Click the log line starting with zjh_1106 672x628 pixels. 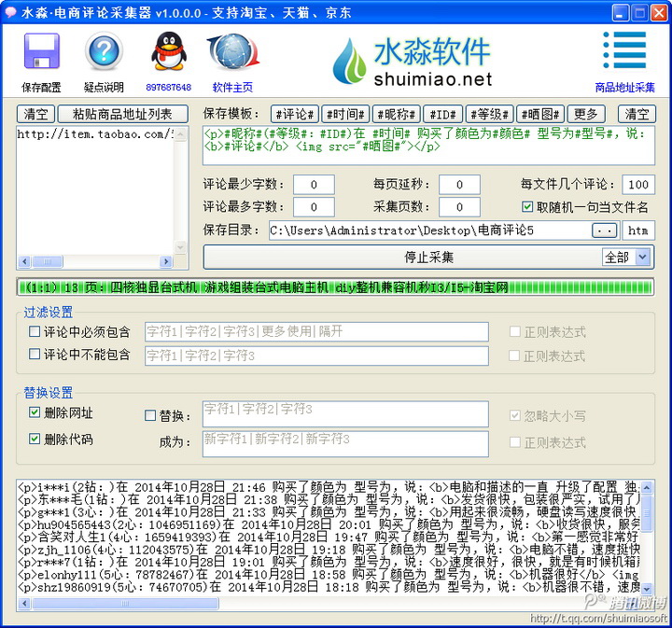(329, 550)
